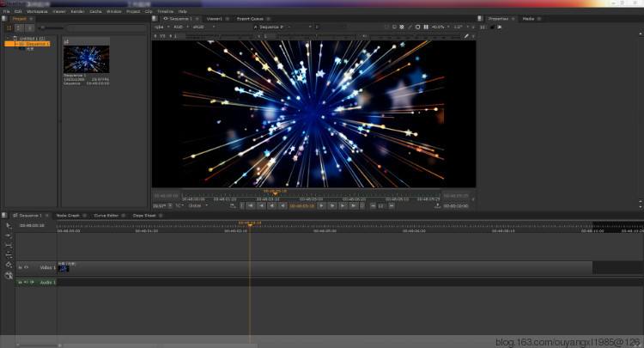Screen dimensions: 644x348
Task: Select the fifth timeline tool above the bottom one
Action: (9, 265)
